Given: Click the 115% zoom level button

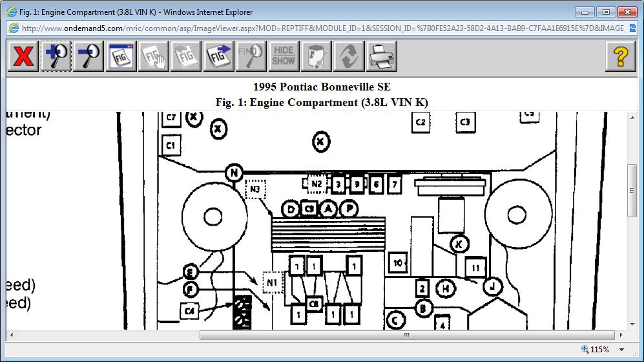Looking at the screenshot, I should [595, 350].
